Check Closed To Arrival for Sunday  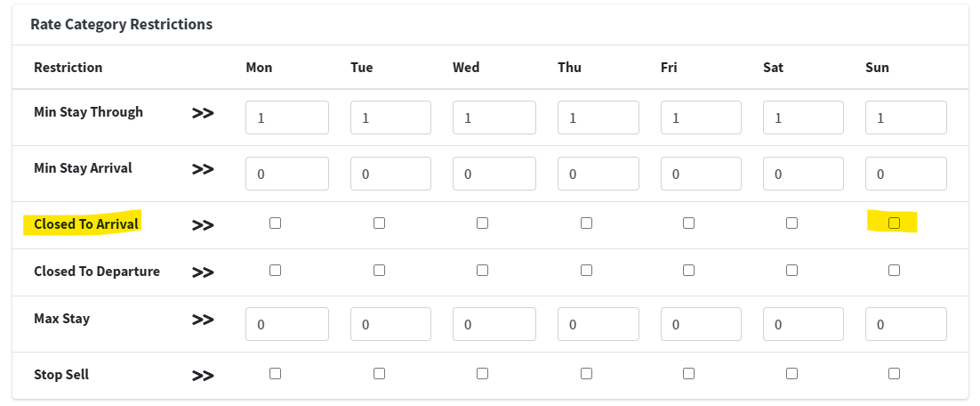894,223
